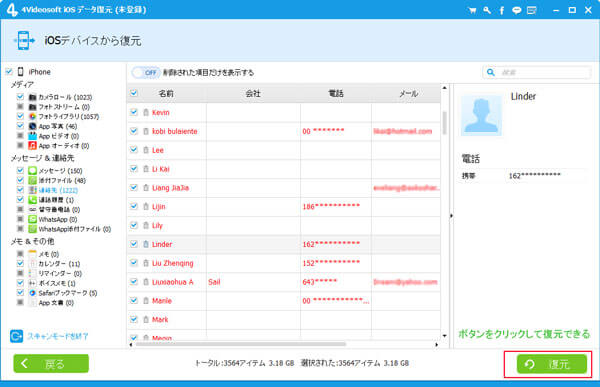The image size is (600, 387).
Task: Select the Lily contact row
Action: coord(284,225)
